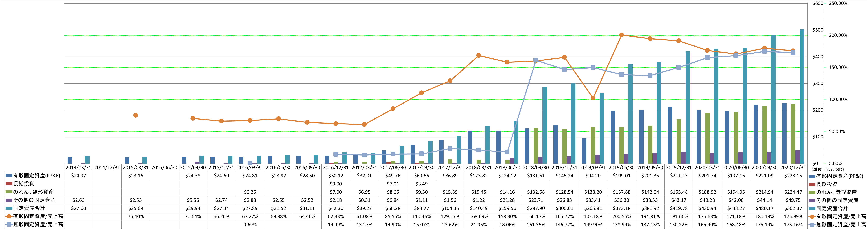The height and width of the screenshot is (229, 868).
Task: Click the 102.18% ratio cell
Action: tap(593, 216)
